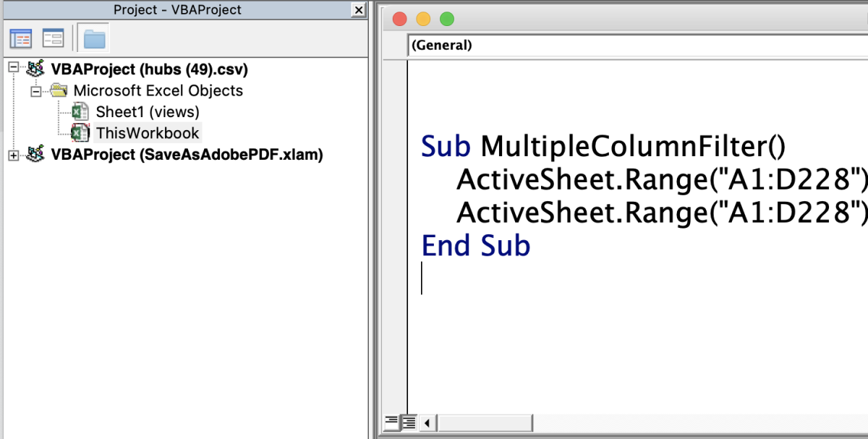Click the ThisWorkbook workbook icon
The width and height of the screenshot is (868, 439).
coord(80,133)
